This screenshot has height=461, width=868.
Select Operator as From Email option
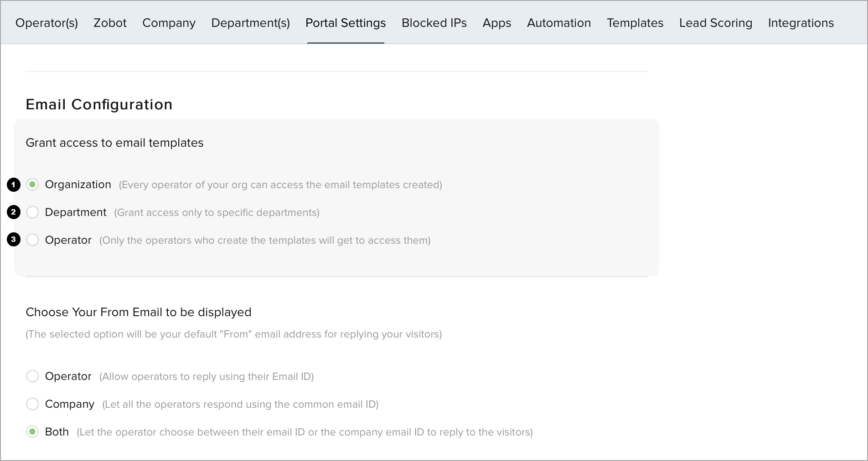tap(32, 376)
